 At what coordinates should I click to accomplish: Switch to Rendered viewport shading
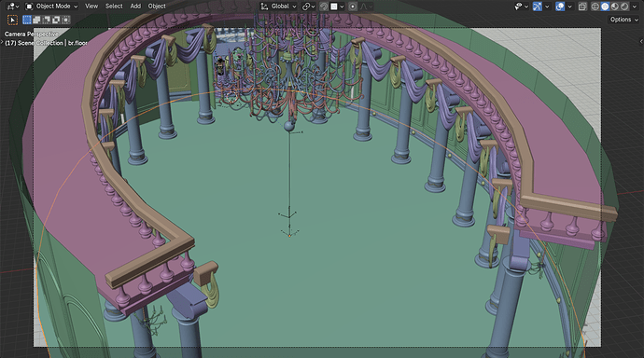624,7
